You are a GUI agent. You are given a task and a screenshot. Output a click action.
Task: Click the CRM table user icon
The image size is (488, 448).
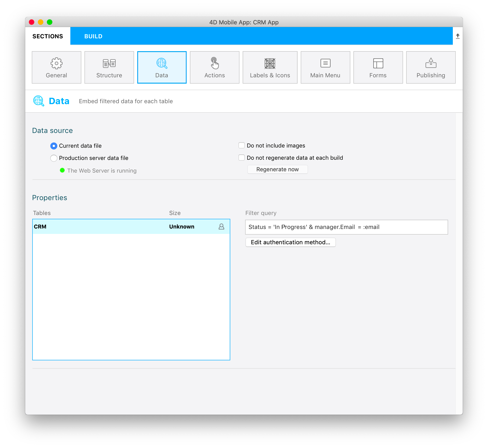[x=221, y=226]
